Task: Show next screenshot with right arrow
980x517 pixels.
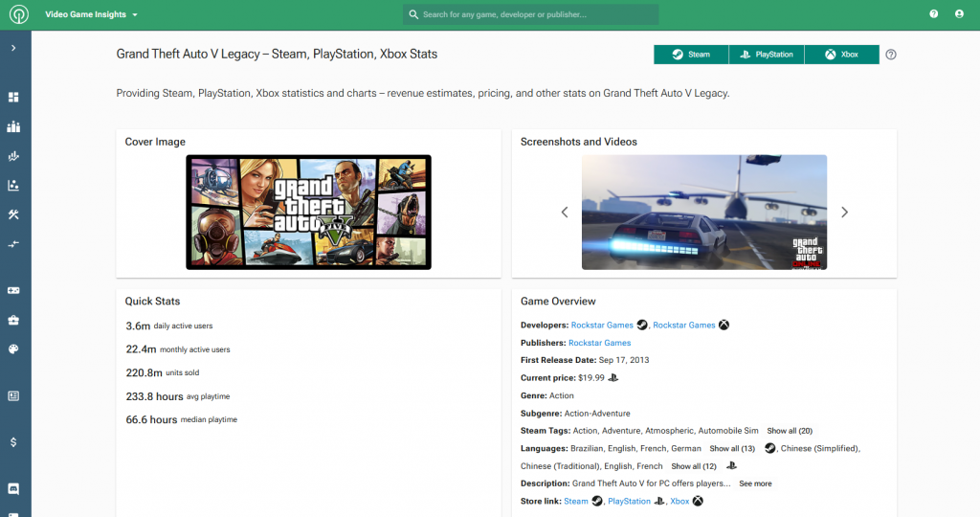Action: pos(844,213)
